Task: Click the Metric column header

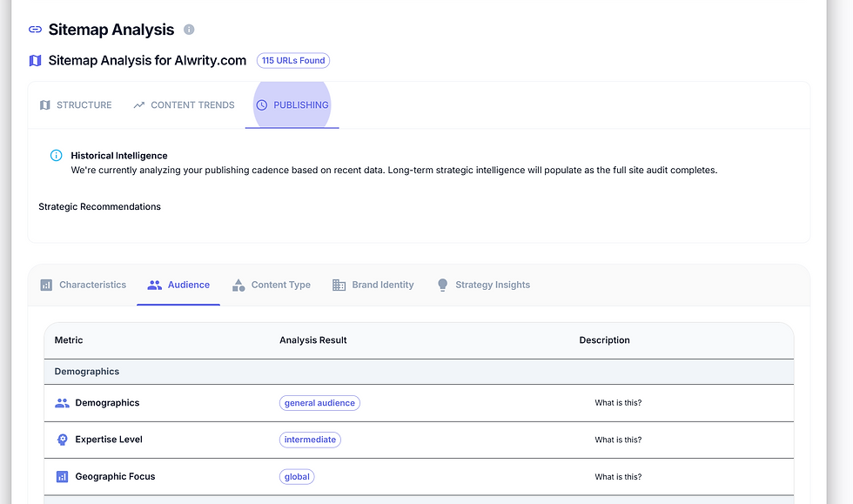Action: 69,340
